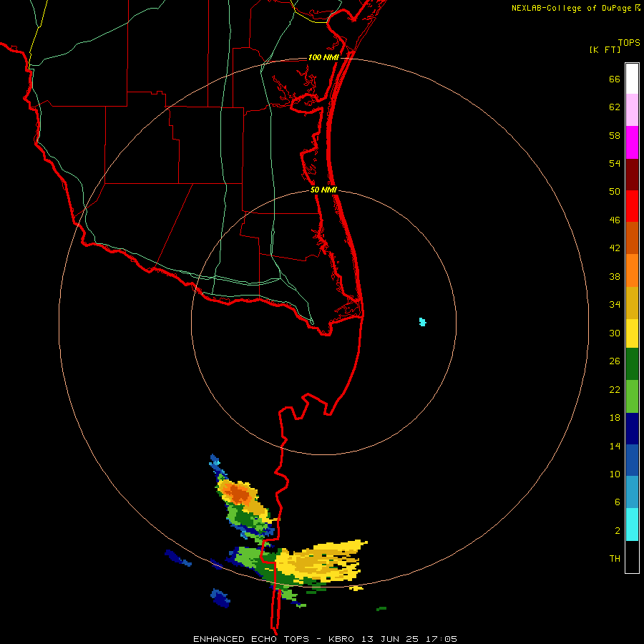Click the 13 JUN 25 date text
Screen dimensions: 644x644
click(x=390, y=639)
